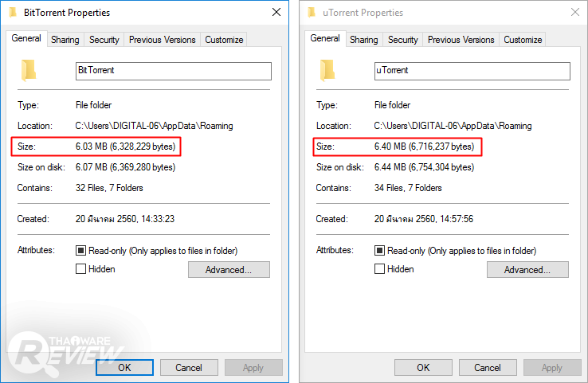Image resolution: width=588 pixels, height=383 pixels.
Task: Click the BitTorrent folder name field
Action: click(173, 71)
